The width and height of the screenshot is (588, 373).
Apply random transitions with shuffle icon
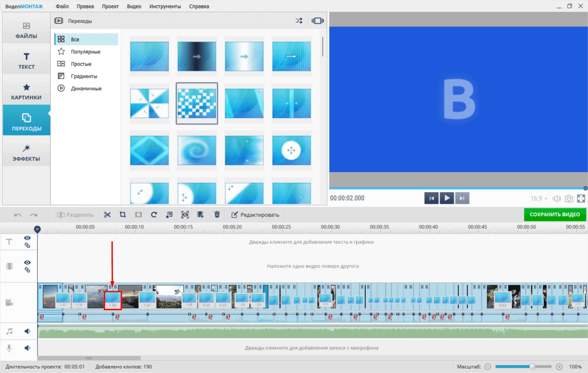coord(299,21)
